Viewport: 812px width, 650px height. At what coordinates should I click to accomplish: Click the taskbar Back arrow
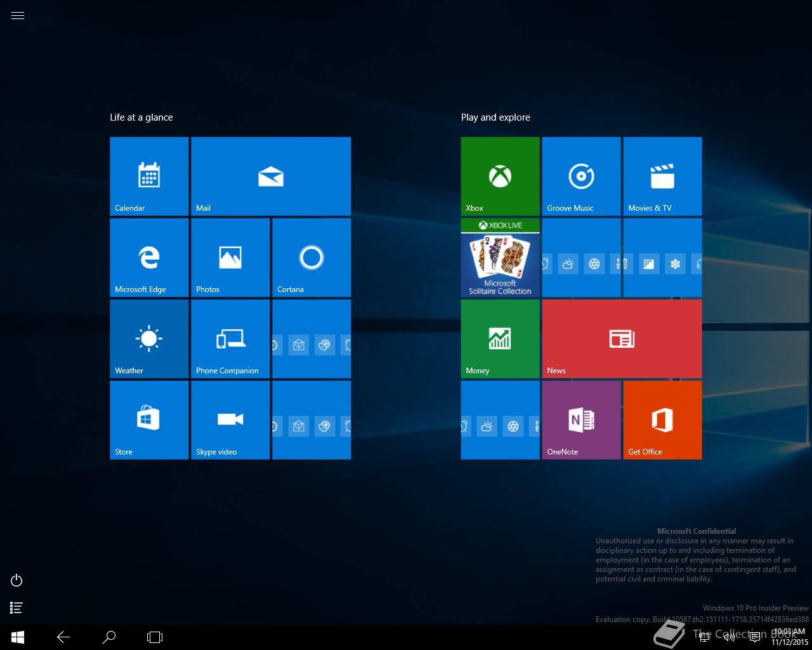(63, 637)
